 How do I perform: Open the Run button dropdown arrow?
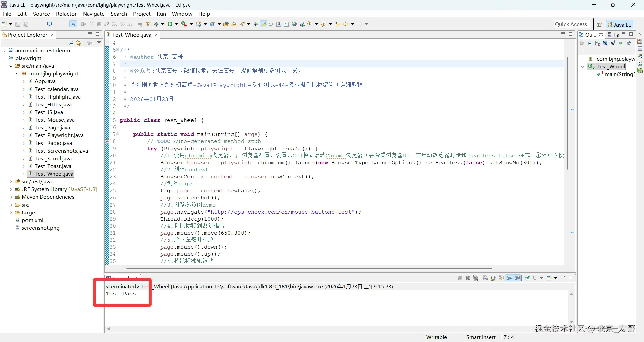click(x=177, y=24)
